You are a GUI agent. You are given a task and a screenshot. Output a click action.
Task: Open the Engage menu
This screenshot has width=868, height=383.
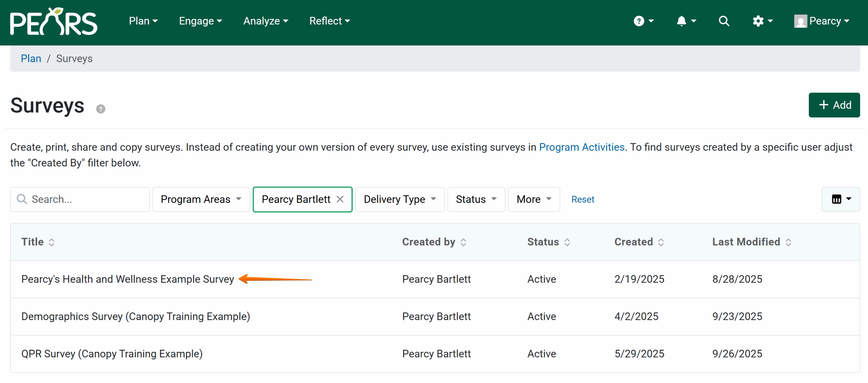click(x=200, y=21)
